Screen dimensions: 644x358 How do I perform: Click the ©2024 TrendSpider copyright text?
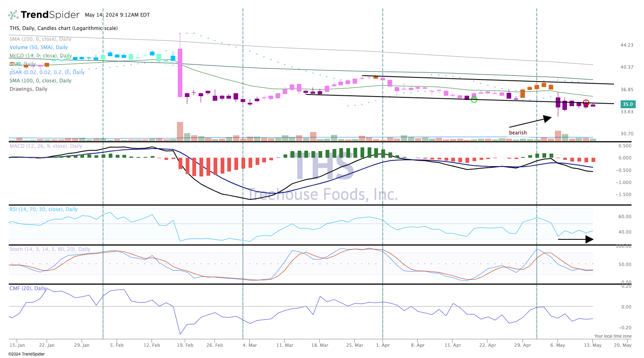(x=26, y=354)
